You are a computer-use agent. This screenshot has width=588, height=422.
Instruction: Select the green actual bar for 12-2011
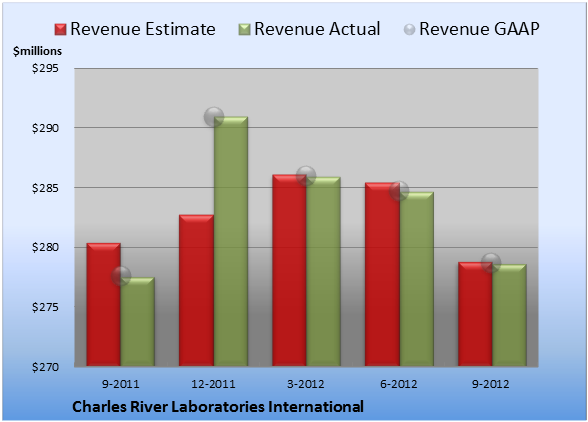pos(231,241)
